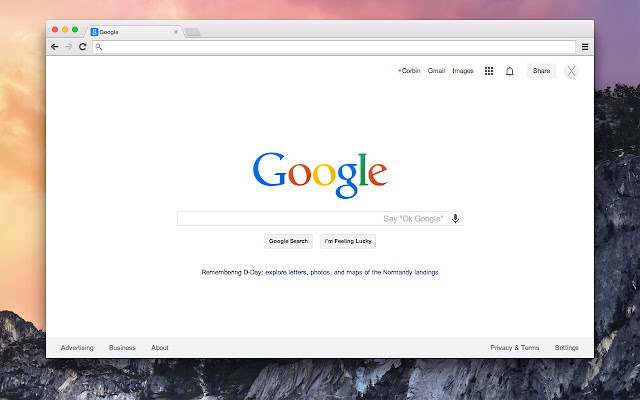Click the yellow minimize window button
Viewport: 640px width, 400px height.
(65, 29)
